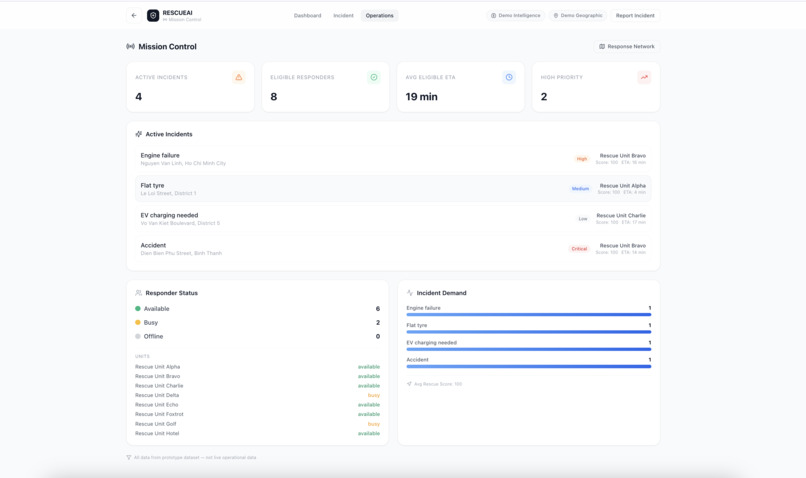Click the Active Incidents warning triangle icon

coord(239,77)
